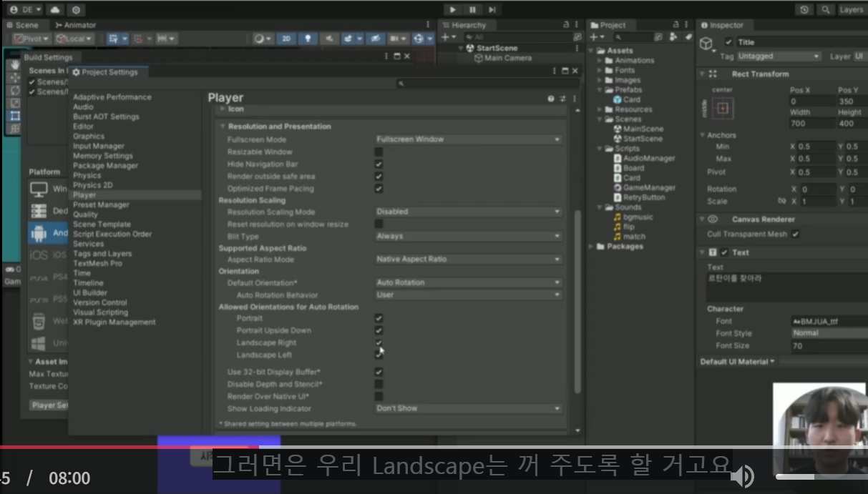Click the Player Settings button in Build Settings
The height and width of the screenshot is (494, 868).
pos(49,405)
